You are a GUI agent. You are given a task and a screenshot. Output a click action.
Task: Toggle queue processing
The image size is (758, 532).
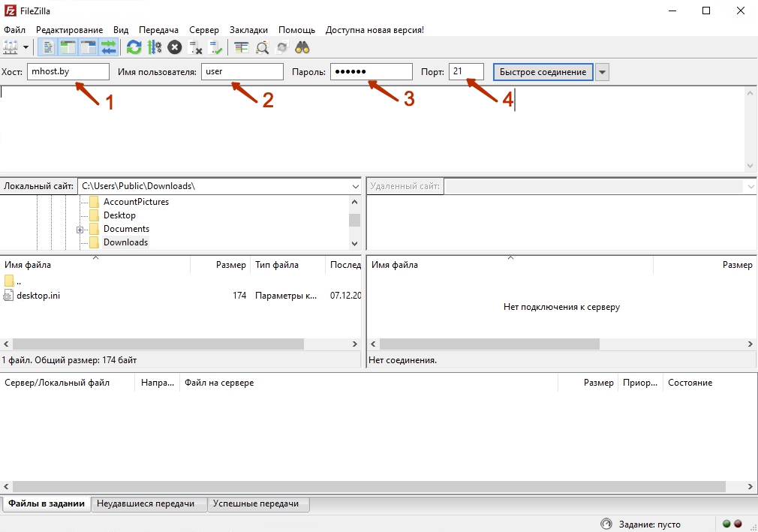pyautogui.click(x=155, y=47)
